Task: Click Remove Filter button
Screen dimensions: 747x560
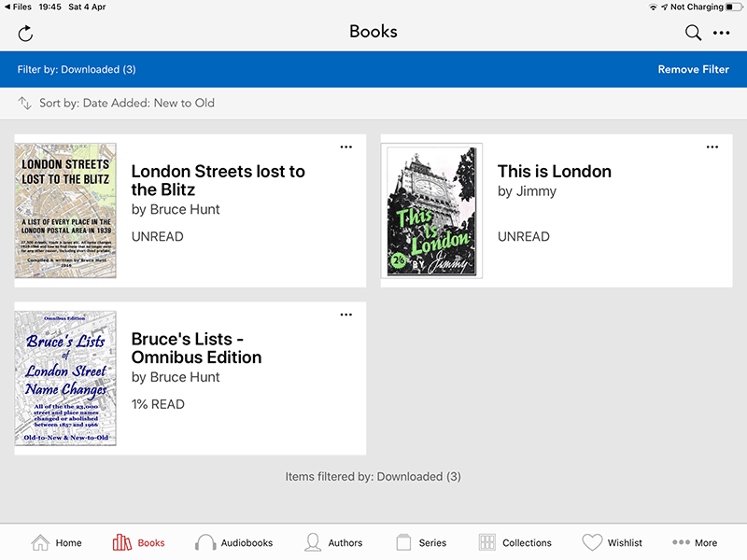Action: [693, 69]
